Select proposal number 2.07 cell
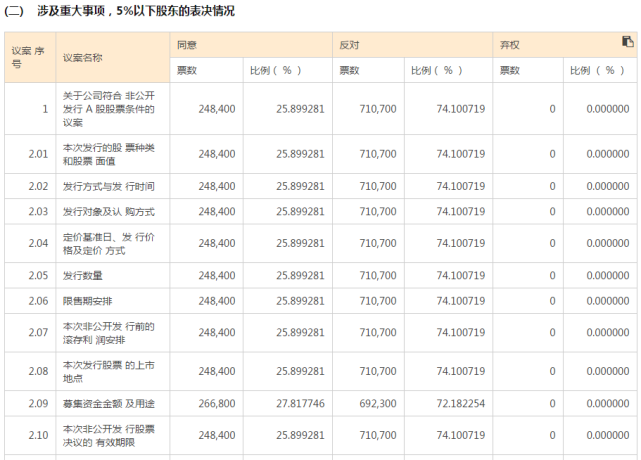 [30, 333]
